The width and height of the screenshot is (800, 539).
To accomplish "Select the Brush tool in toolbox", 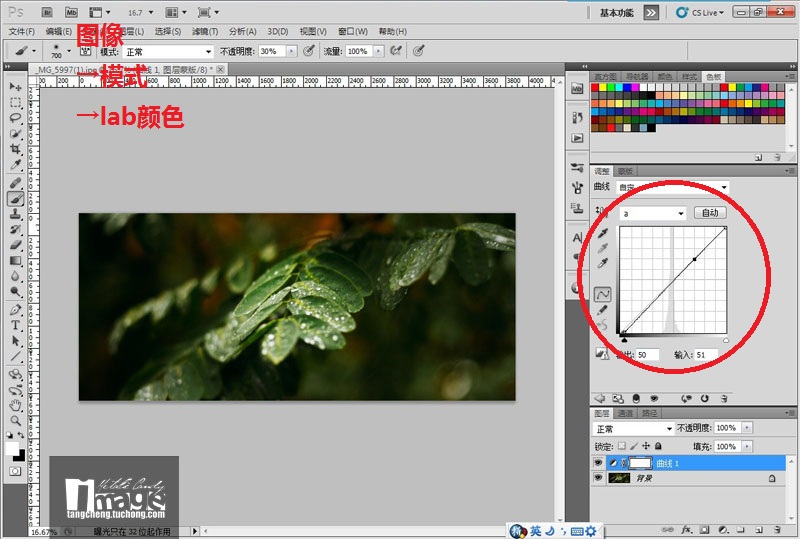I will click(x=15, y=198).
